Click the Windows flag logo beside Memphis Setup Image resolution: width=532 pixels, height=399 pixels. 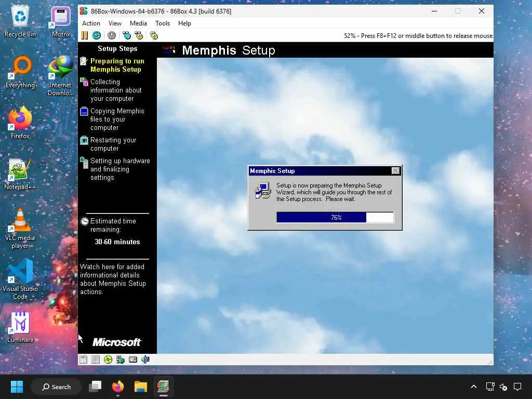(169, 50)
